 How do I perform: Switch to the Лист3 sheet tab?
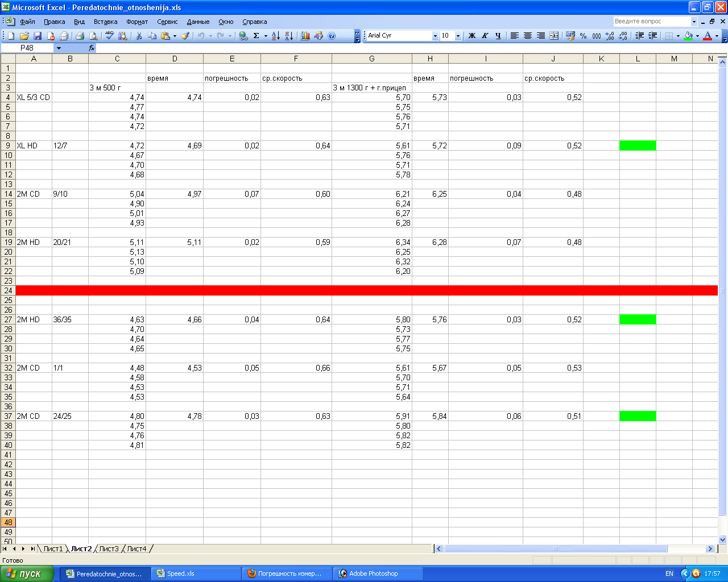coord(109,549)
